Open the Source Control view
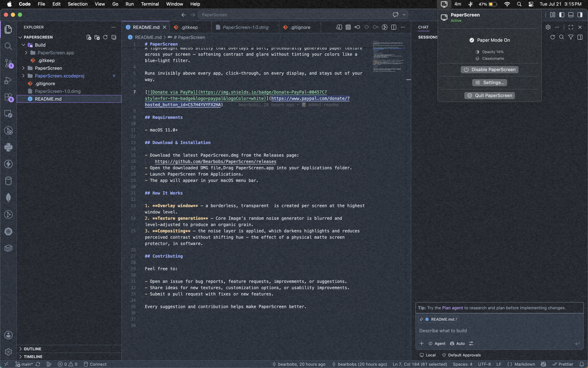 8,63
